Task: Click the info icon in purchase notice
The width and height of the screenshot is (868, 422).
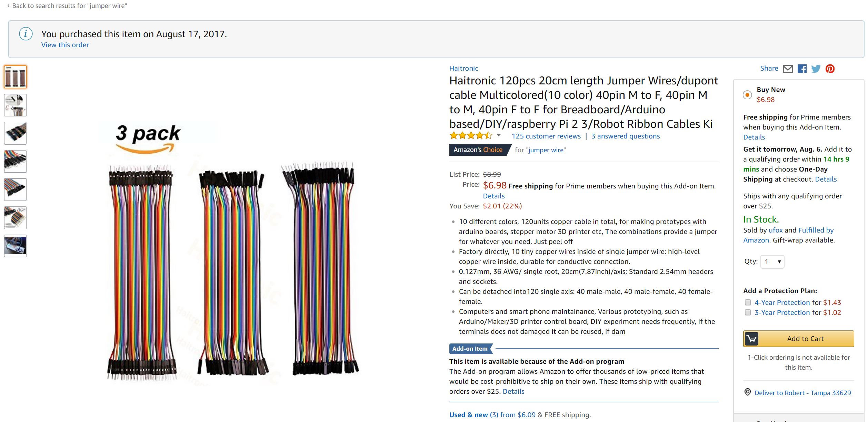Action: (x=26, y=34)
